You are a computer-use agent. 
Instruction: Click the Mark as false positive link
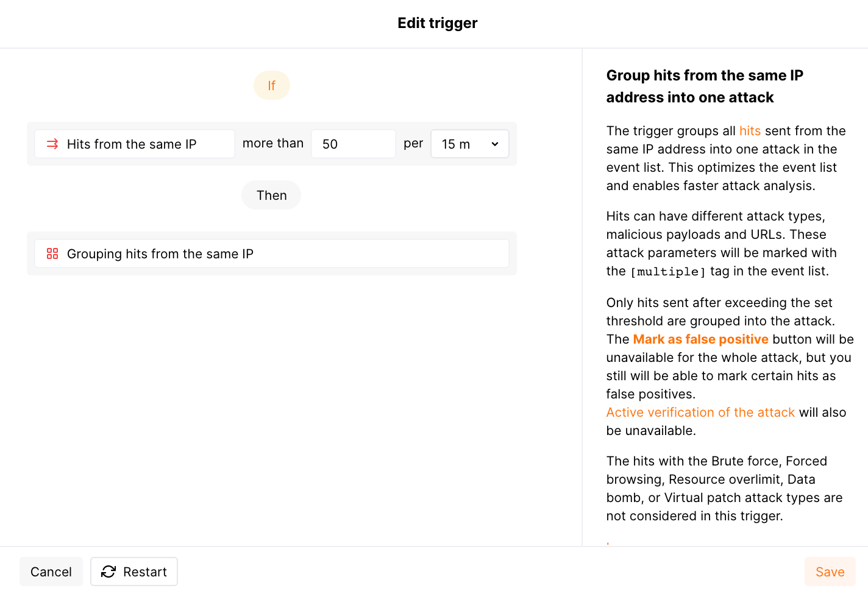(700, 339)
